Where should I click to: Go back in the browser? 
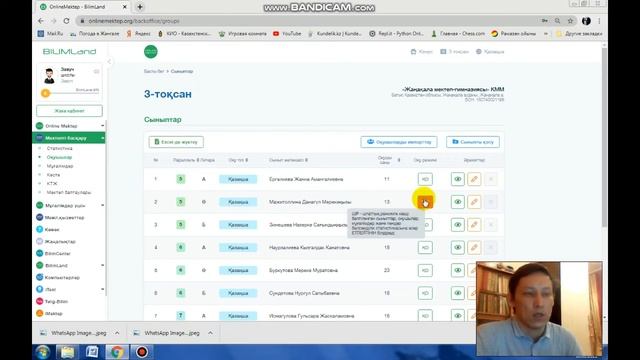coord(41,21)
